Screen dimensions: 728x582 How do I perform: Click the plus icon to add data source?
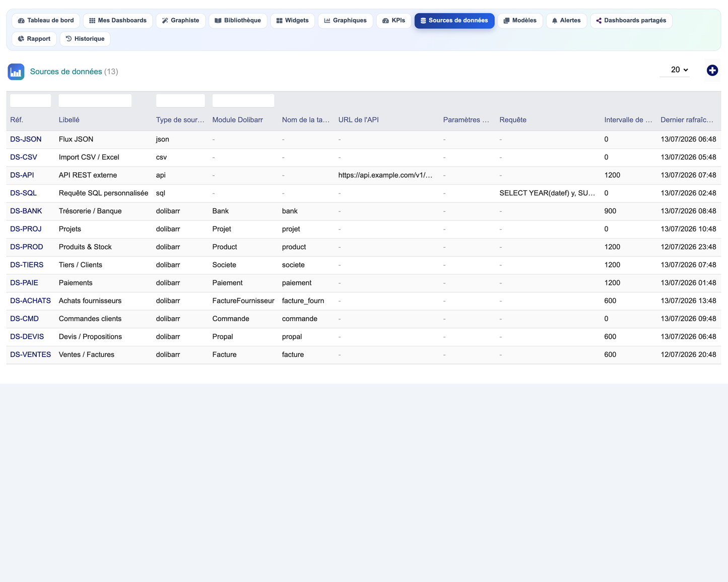pyautogui.click(x=712, y=70)
